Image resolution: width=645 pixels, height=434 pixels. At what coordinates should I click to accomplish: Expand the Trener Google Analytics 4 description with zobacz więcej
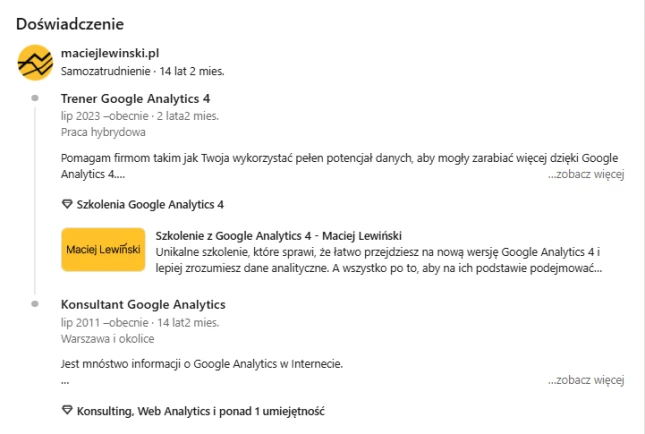click(x=586, y=174)
